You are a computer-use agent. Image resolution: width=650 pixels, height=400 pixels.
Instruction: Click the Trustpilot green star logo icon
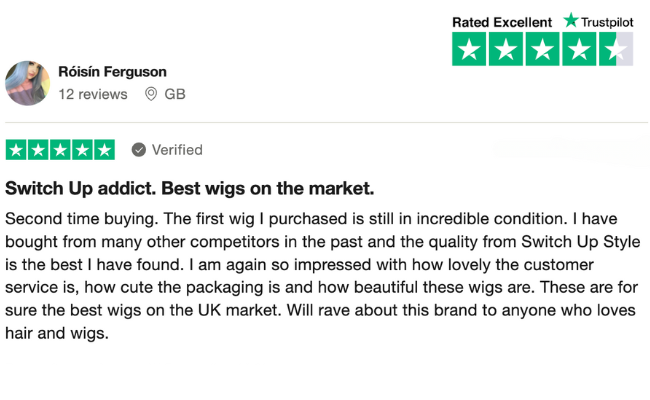click(571, 20)
